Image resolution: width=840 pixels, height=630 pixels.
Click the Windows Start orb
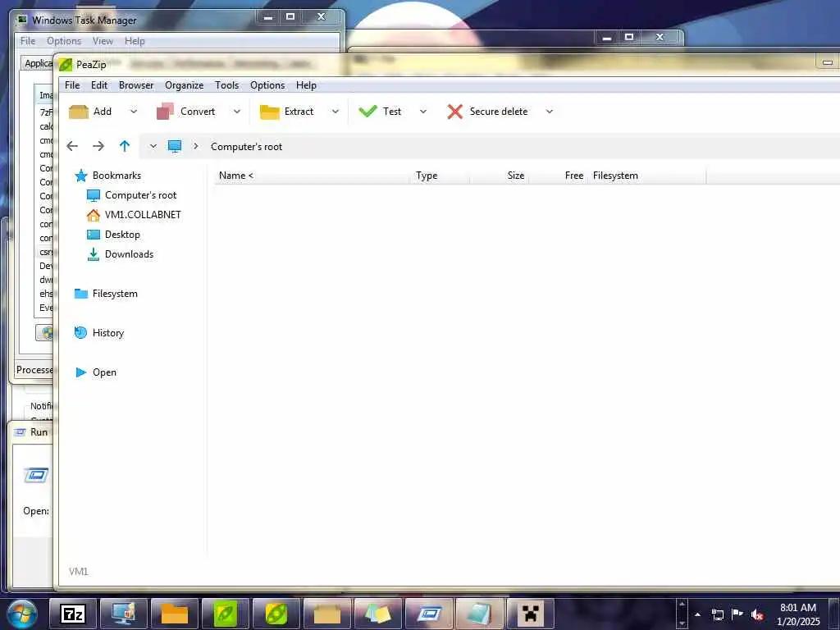pos(21,614)
